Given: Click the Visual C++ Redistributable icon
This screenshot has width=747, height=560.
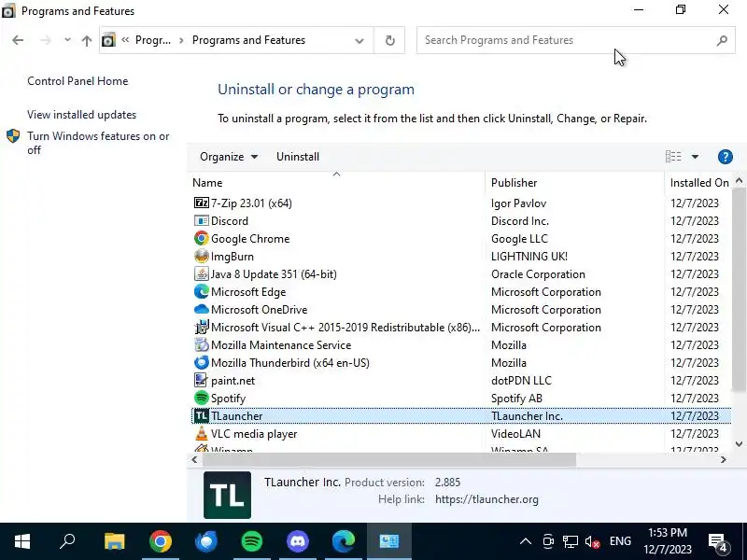Looking at the screenshot, I should pyautogui.click(x=201, y=328).
